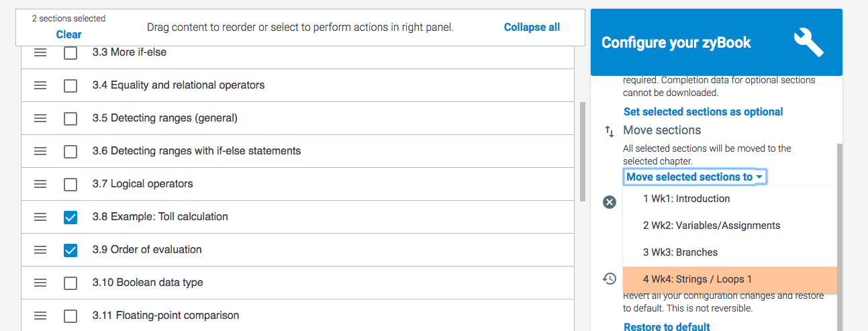Screen dimensions: 868x331
Task: Click drag handle for 3.7 Logical operators
Action: click(40, 184)
